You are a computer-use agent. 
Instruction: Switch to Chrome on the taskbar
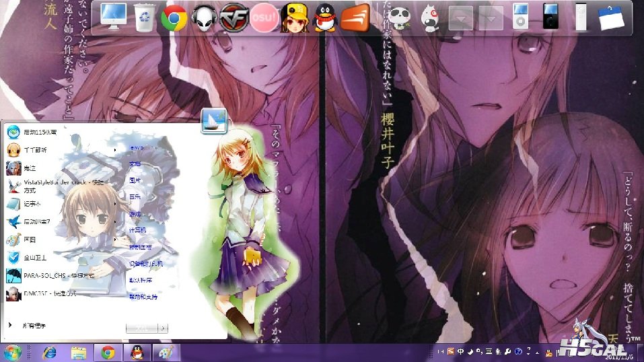point(108,353)
